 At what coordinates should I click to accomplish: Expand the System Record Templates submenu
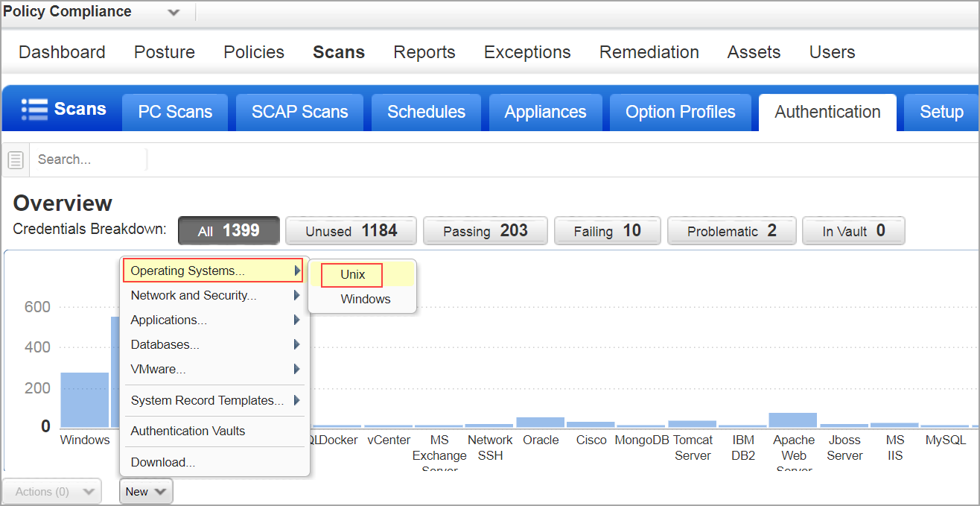[x=214, y=400]
